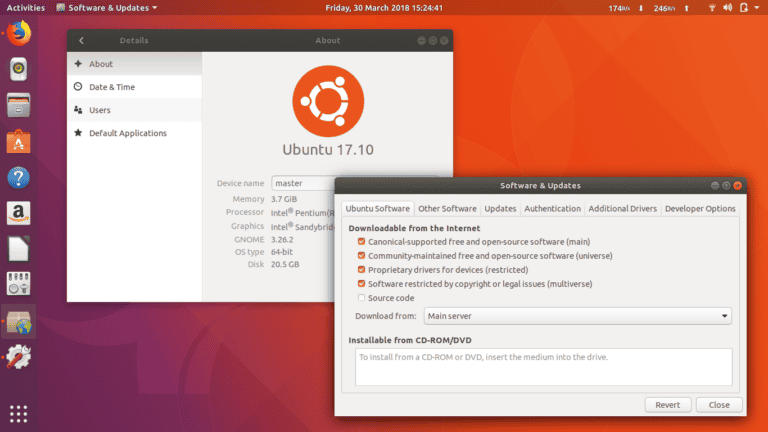Open the Download from Main server dropdown

point(577,316)
